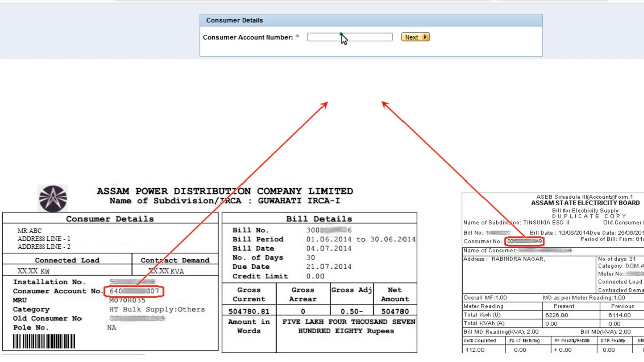Click the category text HT Bulk Supply:Others

click(157, 309)
